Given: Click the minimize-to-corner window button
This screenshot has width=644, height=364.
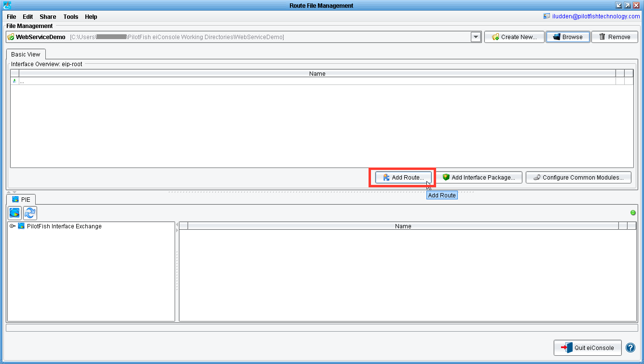Looking at the screenshot, I should click(x=619, y=5).
